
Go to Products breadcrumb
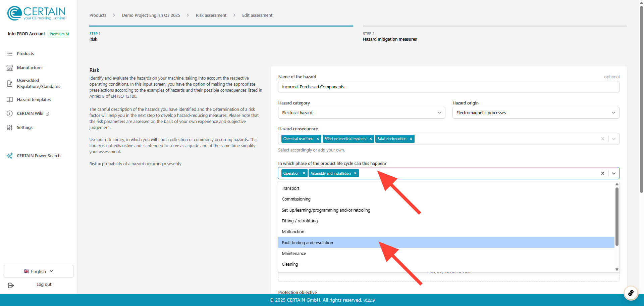[98, 15]
